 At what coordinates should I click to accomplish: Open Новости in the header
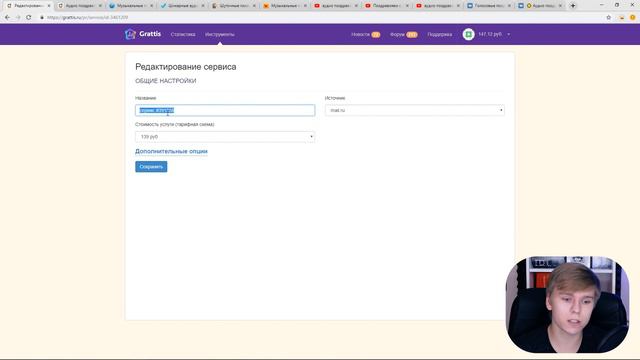coord(360,34)
